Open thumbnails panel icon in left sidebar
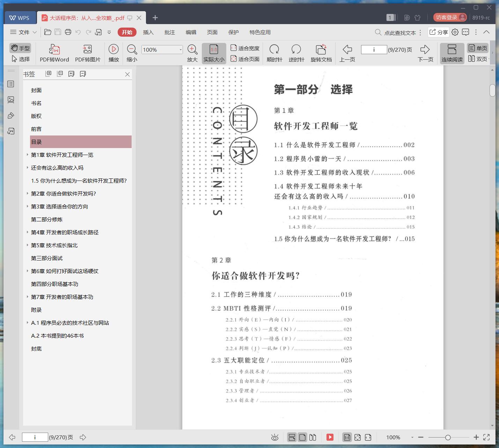499x448 pixels. pyautogui.click(x=11, y=100)
